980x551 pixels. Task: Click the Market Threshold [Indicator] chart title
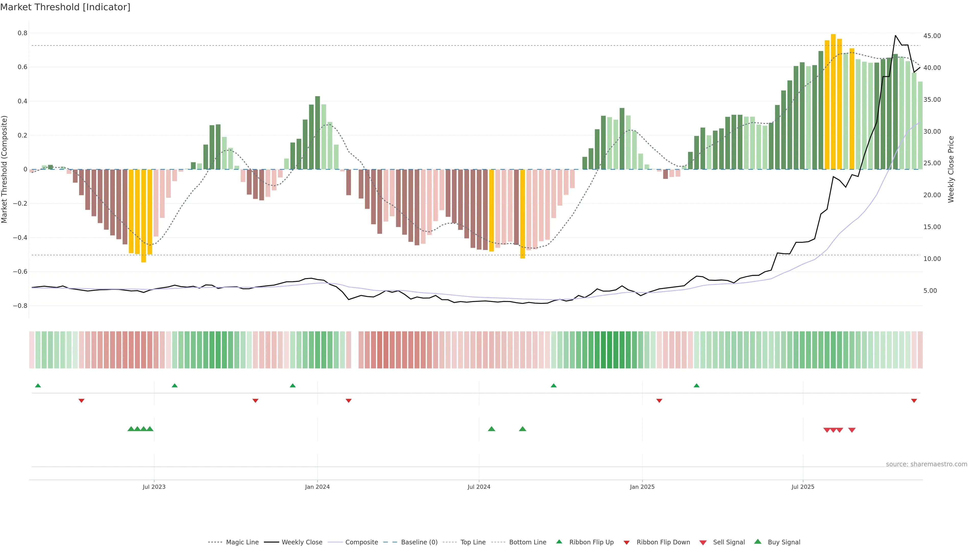[x=65, y=7]
